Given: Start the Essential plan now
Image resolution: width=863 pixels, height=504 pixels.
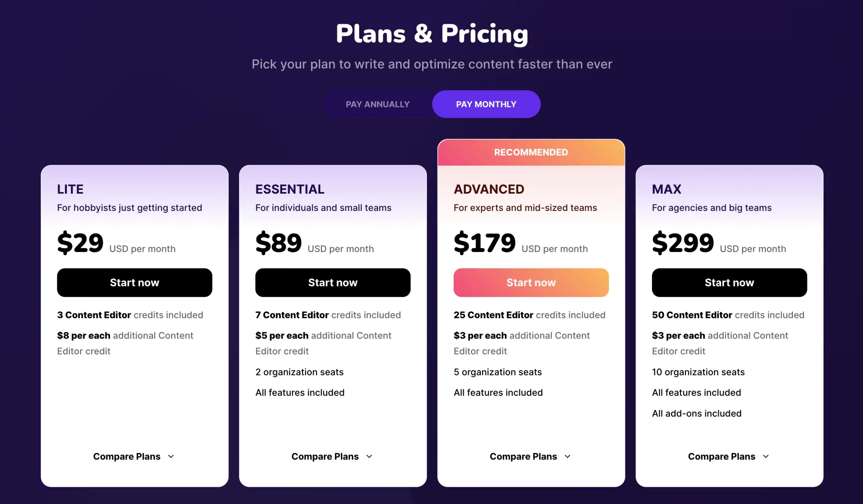Looking at the screenshot, I should [332, 283].
